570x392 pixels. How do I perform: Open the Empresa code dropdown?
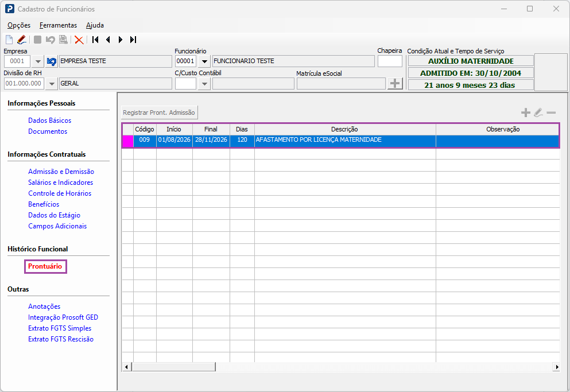(38, 61)
